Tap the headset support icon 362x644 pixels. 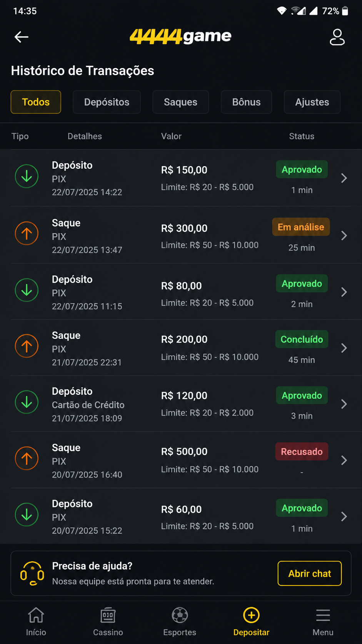[x=32, y=574]
